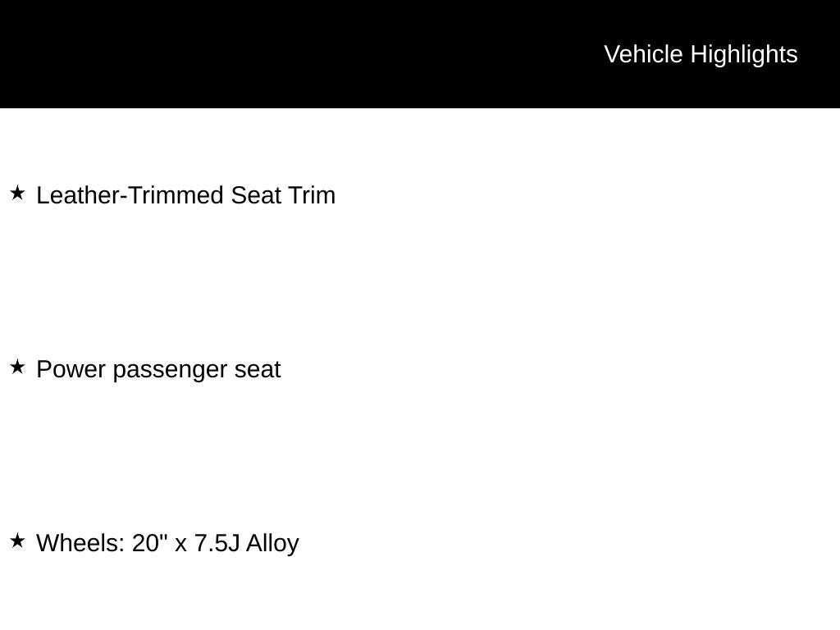Click the Vehicle Highlights heading

tap(701, 54)
